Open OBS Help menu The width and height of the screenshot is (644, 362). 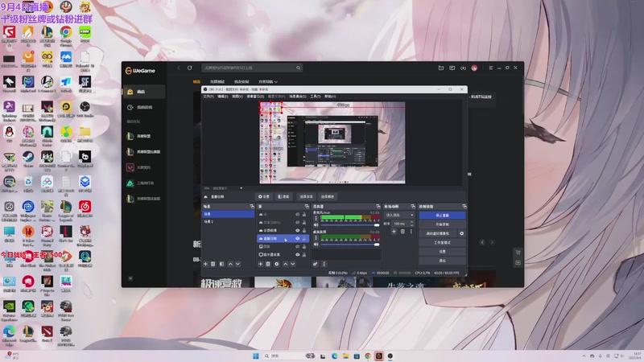[x=330, y=97]
